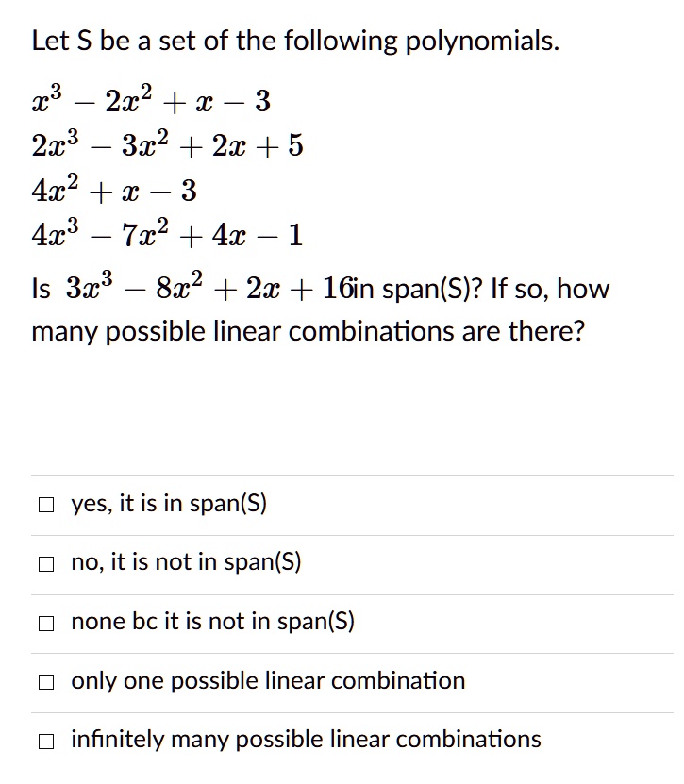The height and width of the screenshot is (784, 684).
Task: Select the 'yes, it is in span(S)' answer text
Action: [169, 504]
